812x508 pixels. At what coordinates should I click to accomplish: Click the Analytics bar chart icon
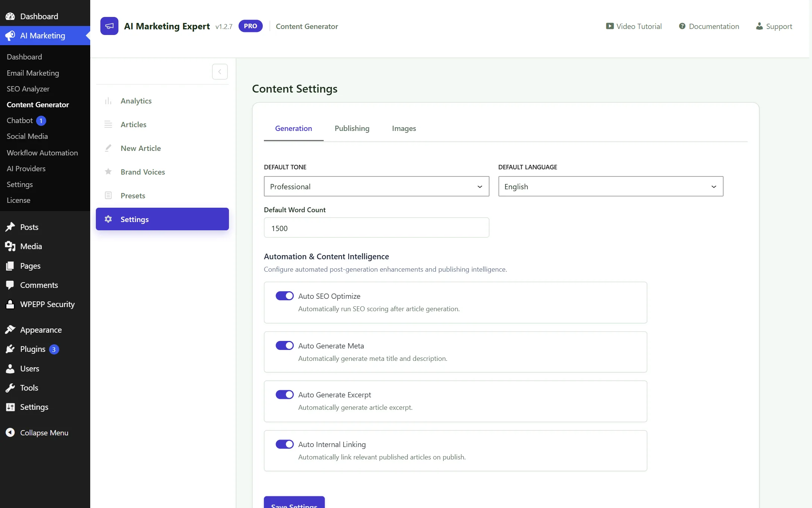[x=108, y=101]
